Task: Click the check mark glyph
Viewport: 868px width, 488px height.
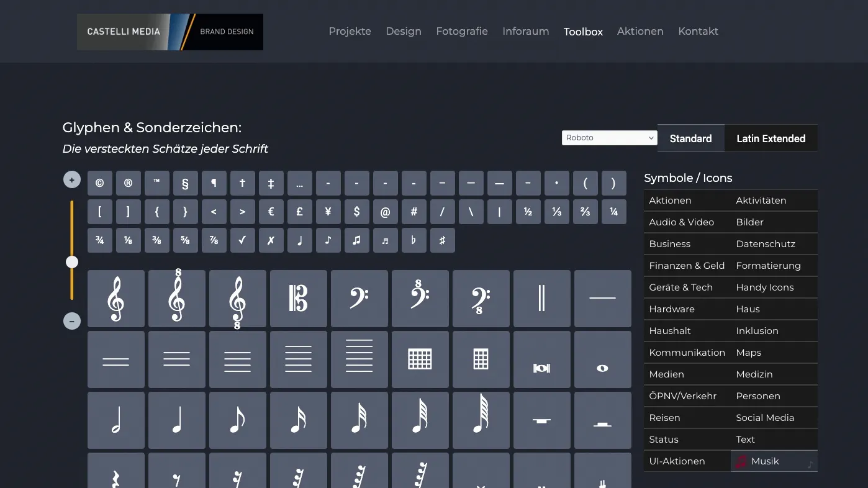Action: (x=243, y=240)
